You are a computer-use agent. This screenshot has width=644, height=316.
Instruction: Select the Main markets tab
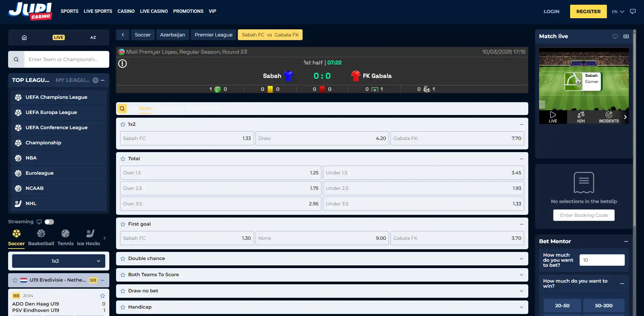coord(145,108)
